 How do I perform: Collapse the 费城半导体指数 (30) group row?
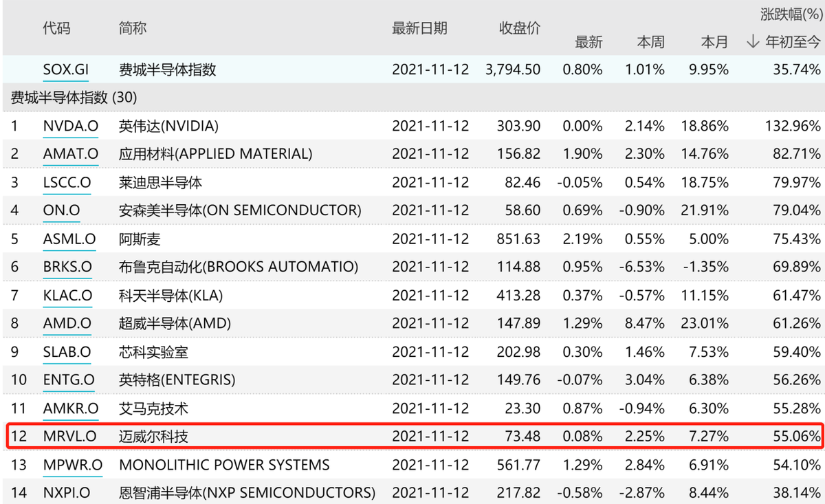point(73,98)
